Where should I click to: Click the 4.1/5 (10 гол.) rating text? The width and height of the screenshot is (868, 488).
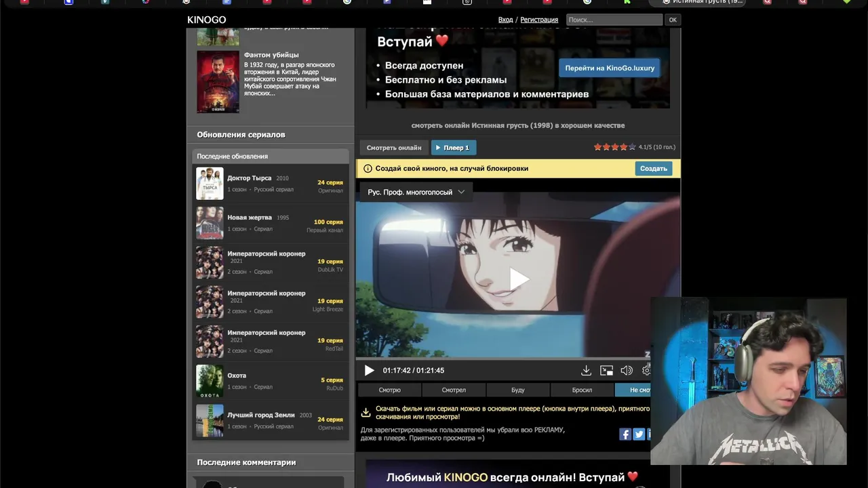point(656,147)
